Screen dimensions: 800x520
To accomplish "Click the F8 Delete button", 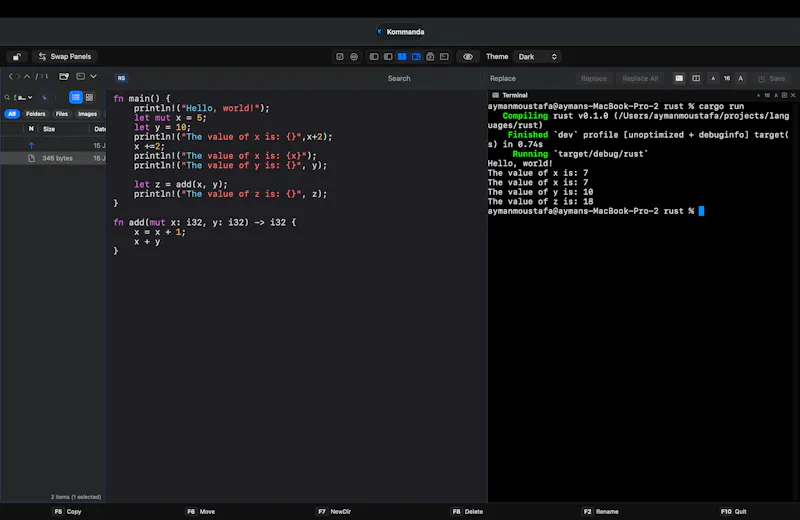I will pos(467,511).
